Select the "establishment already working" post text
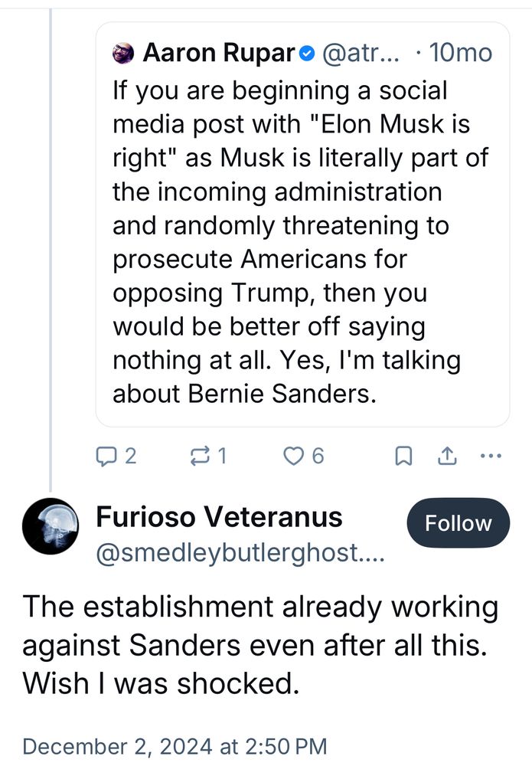 pos(260,645)
